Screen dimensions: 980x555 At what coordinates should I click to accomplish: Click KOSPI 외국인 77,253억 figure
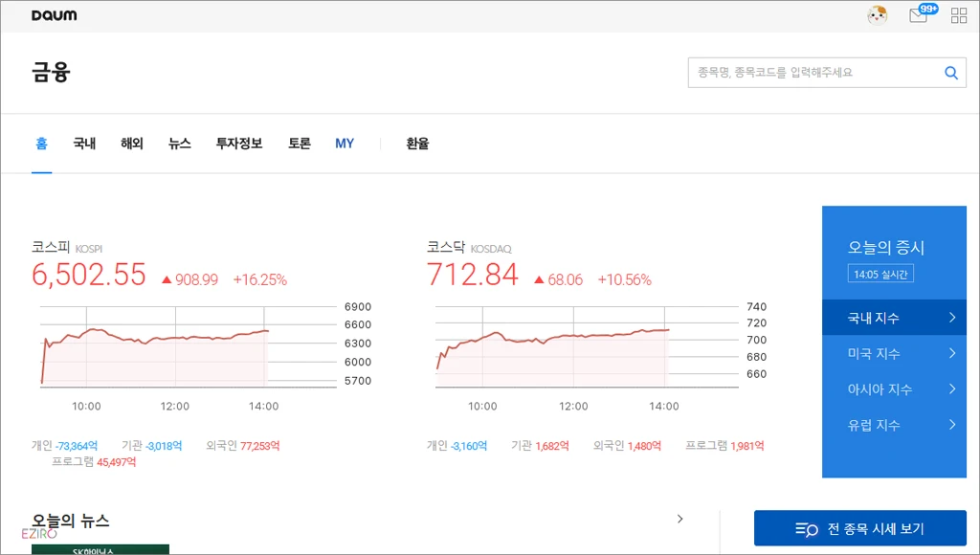[x=243, y=446]
